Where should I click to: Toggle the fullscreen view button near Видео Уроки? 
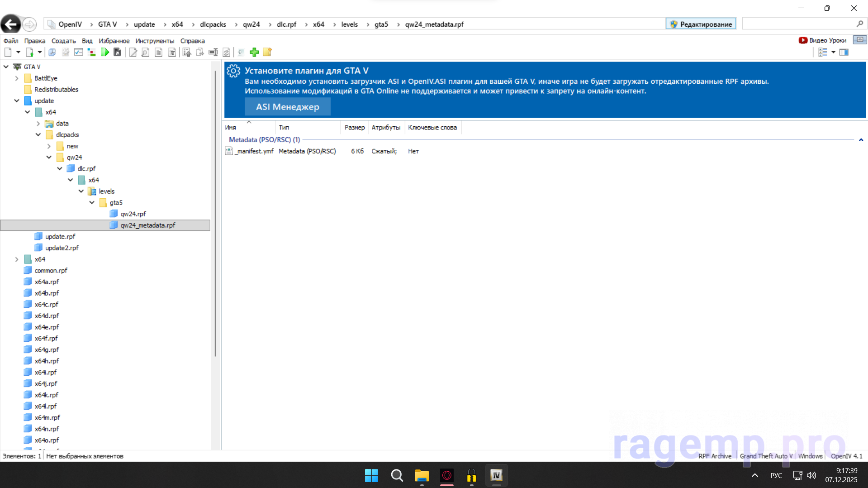859,40
